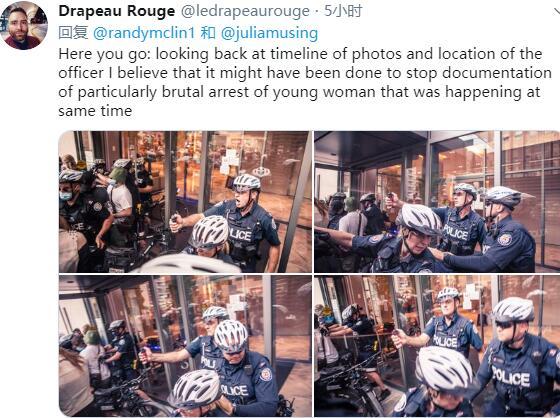
Task: Expand the tweet options chevron
Action: 556,13
